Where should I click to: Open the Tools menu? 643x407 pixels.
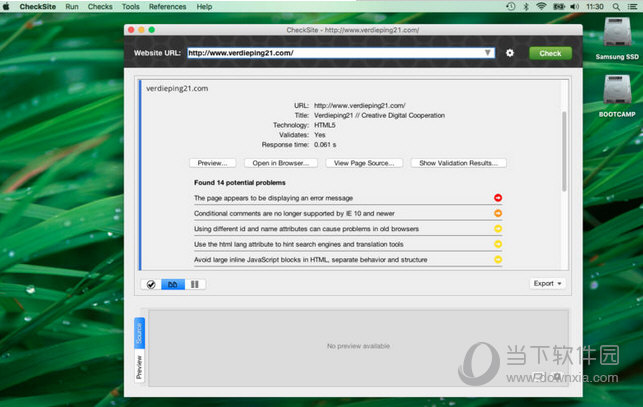coord(130,7)
